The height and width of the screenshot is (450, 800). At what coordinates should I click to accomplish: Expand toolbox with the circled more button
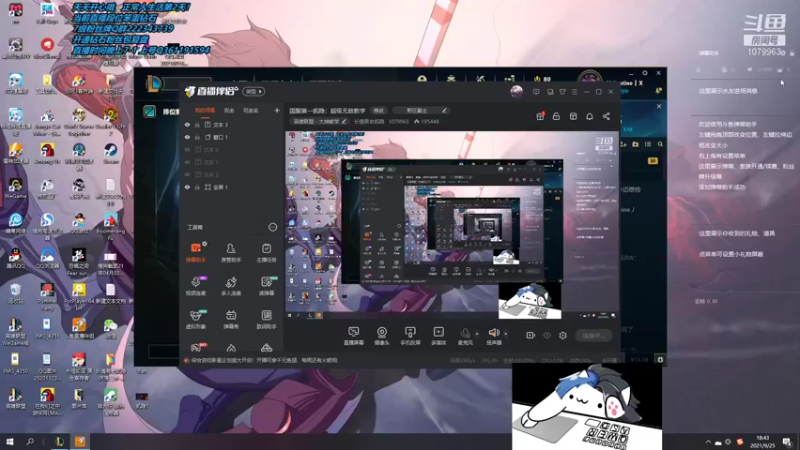[272, 227]
